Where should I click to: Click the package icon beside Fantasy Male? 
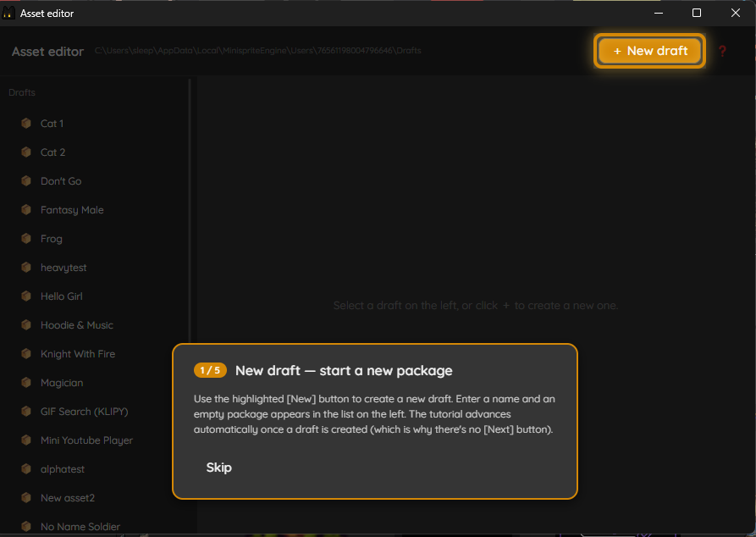[26, 210]
